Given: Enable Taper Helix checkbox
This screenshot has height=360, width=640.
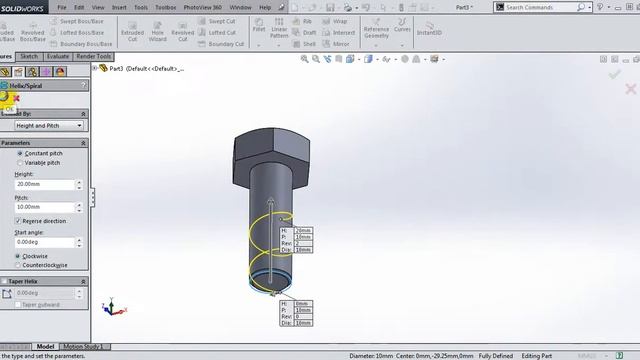Looking at the screenshot, I should coord(4,281).
